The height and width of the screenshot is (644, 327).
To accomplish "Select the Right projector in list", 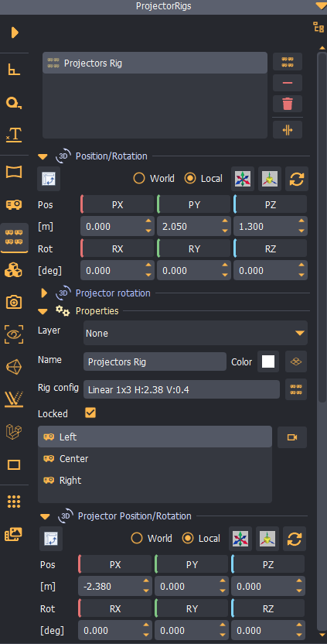I will coord(155,480).
